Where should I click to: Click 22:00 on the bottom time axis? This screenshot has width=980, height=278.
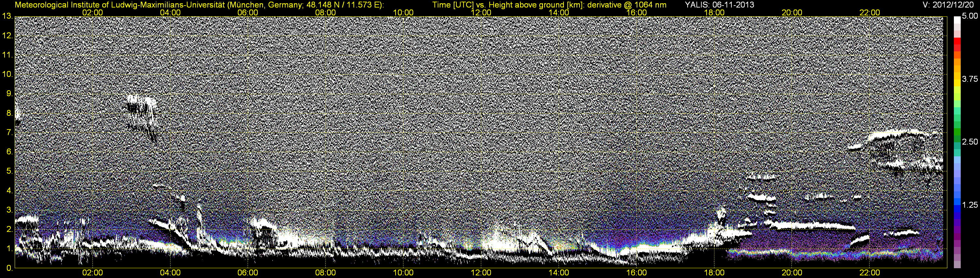click(870, 273)
